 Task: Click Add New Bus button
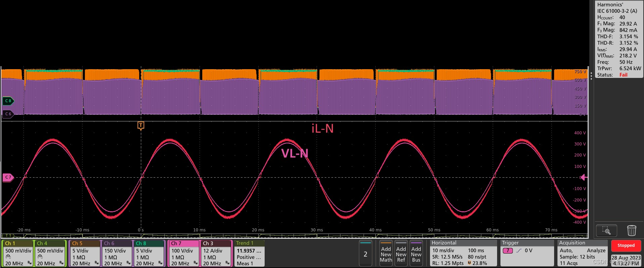[x=416, y=254]
